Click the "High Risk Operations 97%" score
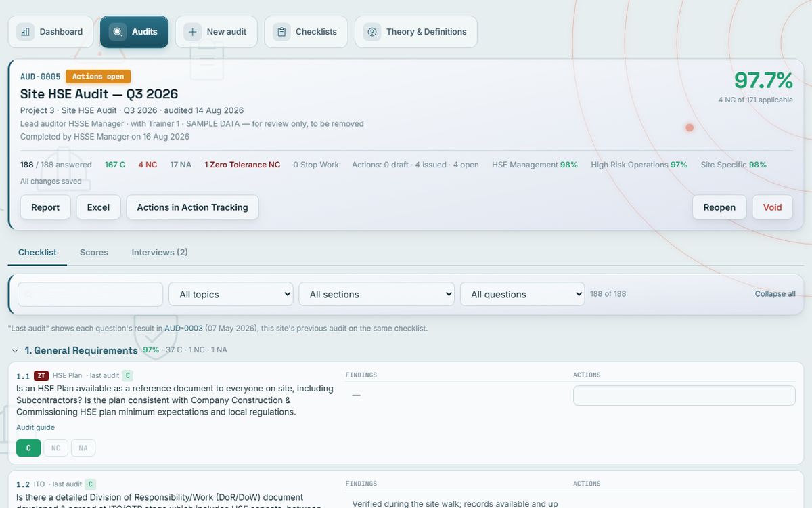Image resolution: width=812 pixels, height=508 pixels. [x=639, y=165]
